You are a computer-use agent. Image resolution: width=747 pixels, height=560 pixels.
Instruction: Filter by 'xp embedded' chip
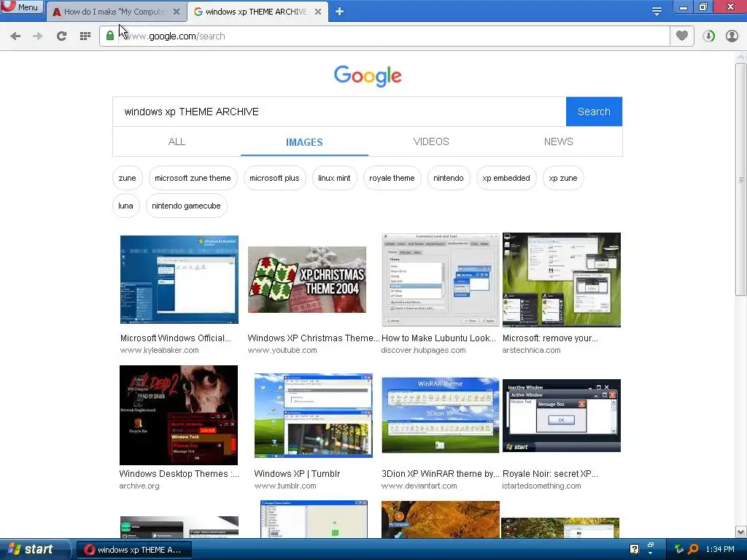click(x=506, y=178)
